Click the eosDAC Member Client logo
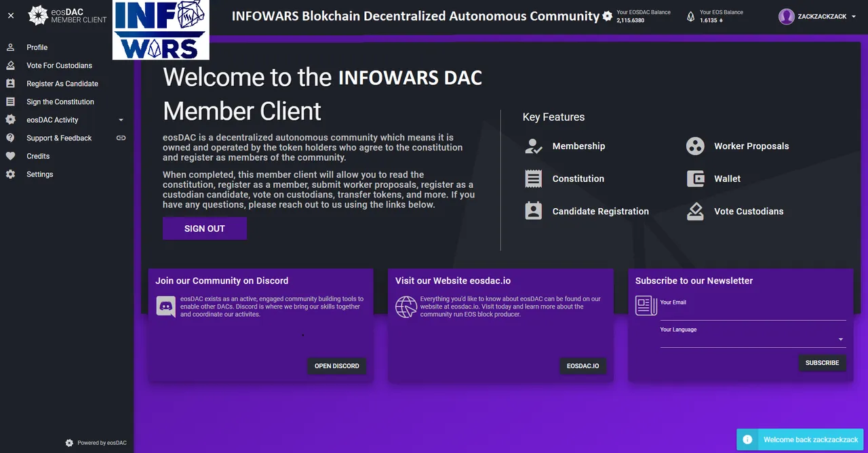 pos(68,15)
